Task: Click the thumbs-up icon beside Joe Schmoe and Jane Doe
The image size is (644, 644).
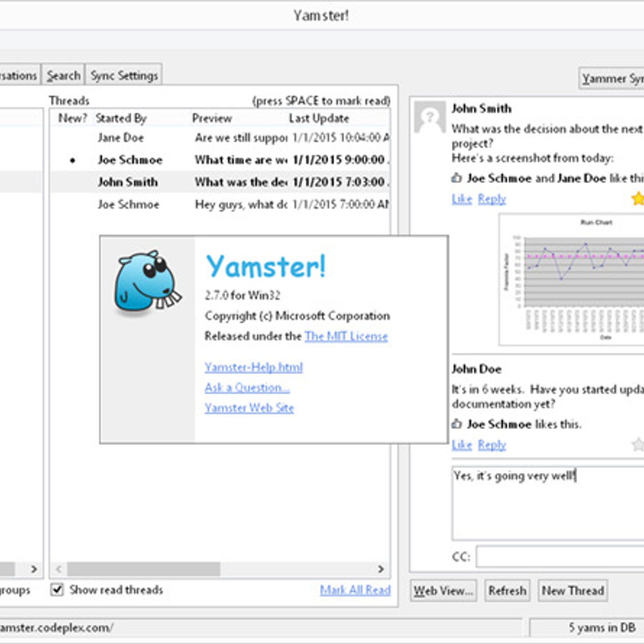Action: click(x=456, y=178)
